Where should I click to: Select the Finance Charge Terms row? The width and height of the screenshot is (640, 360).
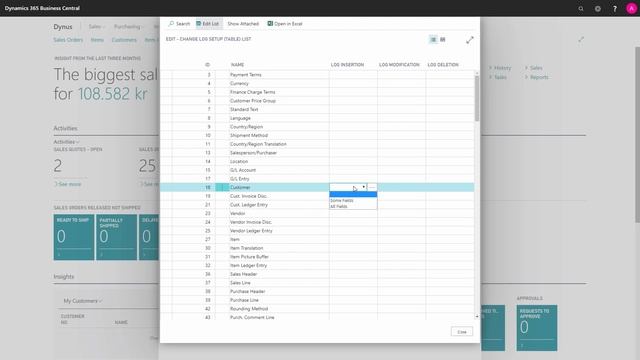point(317,92)
